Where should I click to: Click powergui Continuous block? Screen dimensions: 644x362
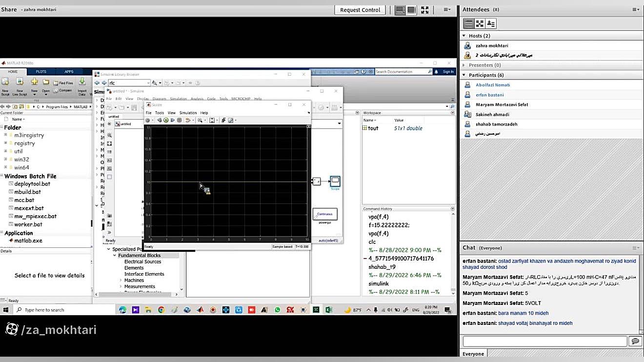[x=325, y=214]
